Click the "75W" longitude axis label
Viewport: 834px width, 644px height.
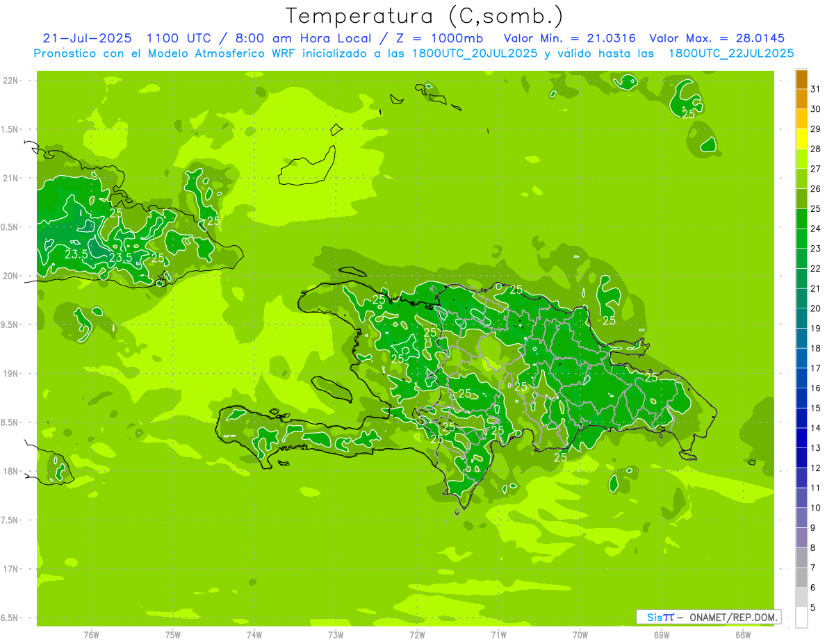tap(173, 635)
